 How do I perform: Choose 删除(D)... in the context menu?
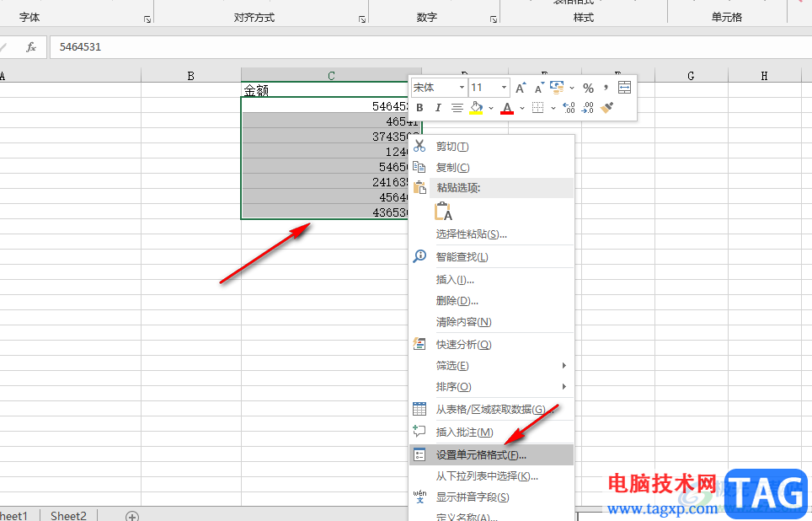(x=491, y=301)
